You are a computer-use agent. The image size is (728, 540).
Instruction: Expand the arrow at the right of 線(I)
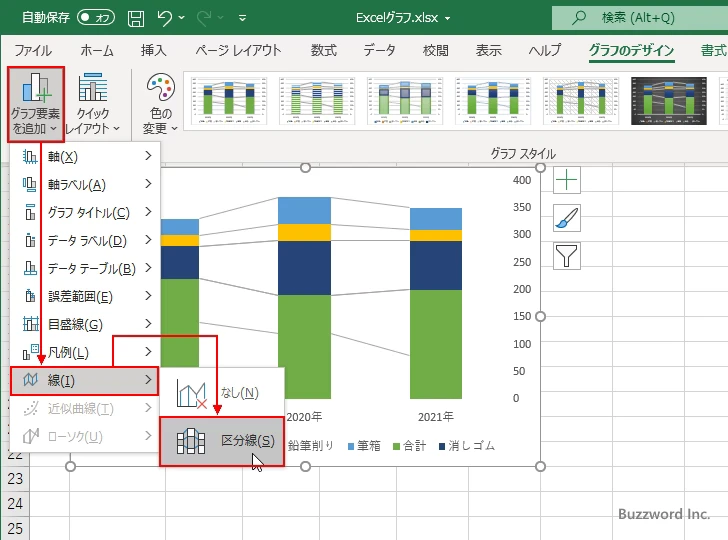click(148, 380)
